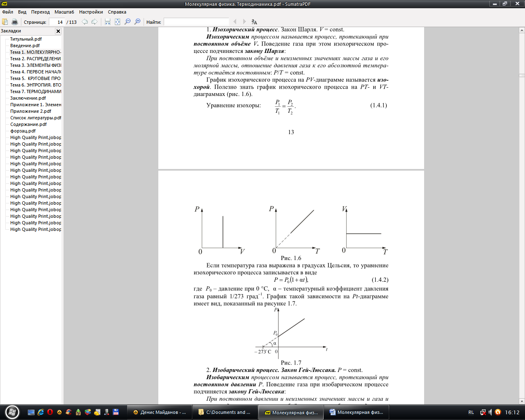Screen dimensions: 525x420
Task: Open the Вид menu
Action: pos(22,12)
